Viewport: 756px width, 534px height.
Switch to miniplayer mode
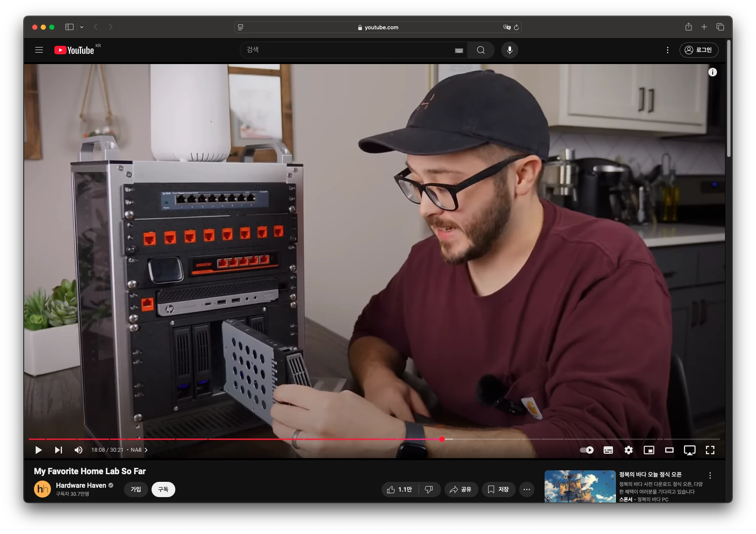point(649,450)
